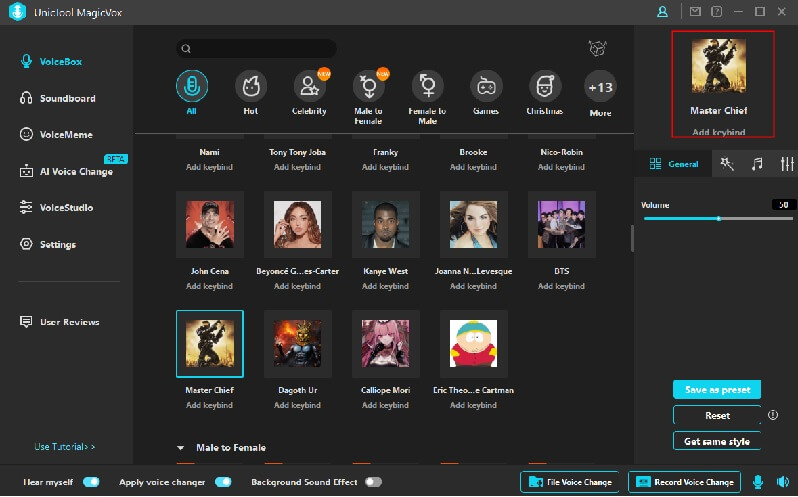Click the info icon beside Reset
This screenshot has height=497, width=798.
coord(773,415)
